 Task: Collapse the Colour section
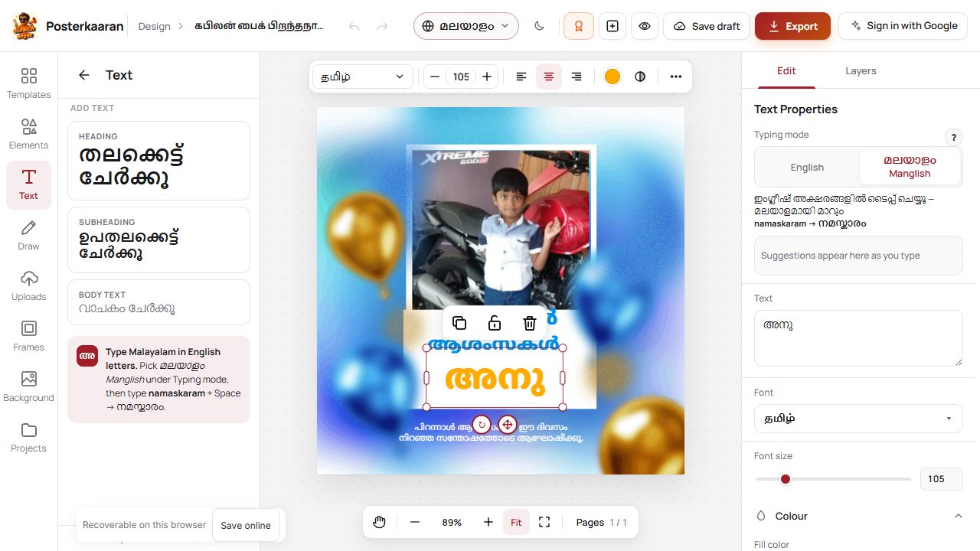coord(858,516)
